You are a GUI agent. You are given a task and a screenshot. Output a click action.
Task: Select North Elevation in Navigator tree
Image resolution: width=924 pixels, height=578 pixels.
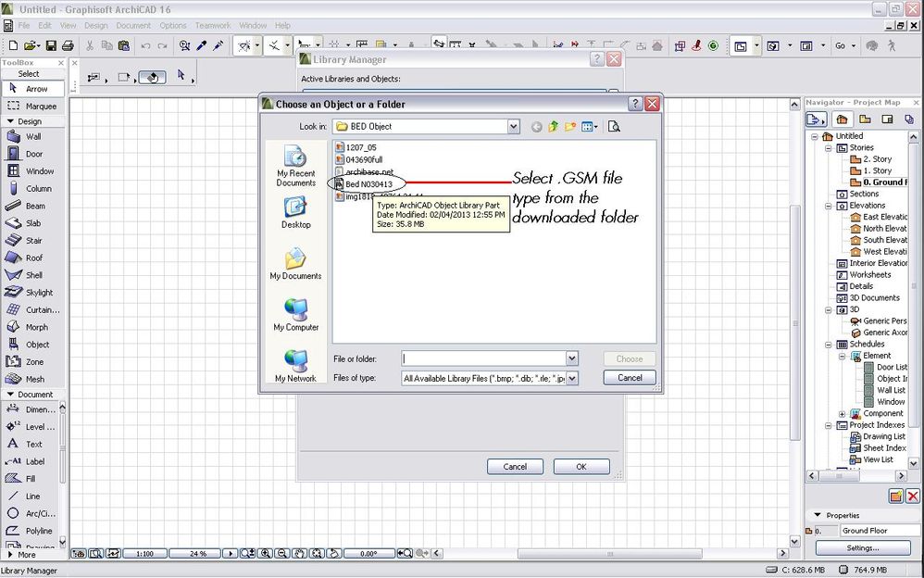point(880,229)
